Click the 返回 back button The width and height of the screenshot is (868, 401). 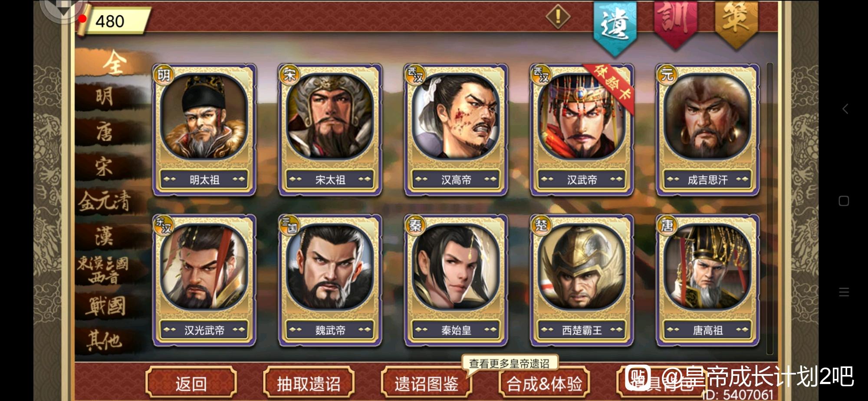click(x=191, y=383)
